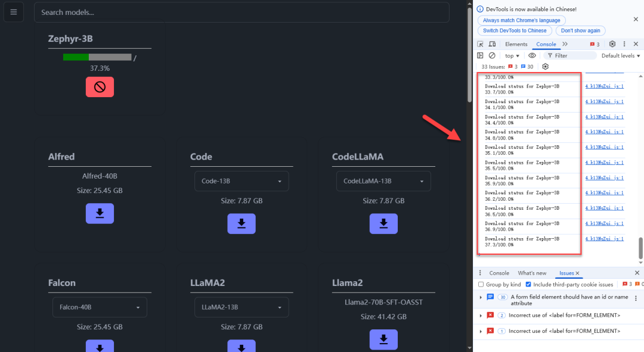Clear the console output
The width and height of the screenshot is (644, 352).
point(492,55)
